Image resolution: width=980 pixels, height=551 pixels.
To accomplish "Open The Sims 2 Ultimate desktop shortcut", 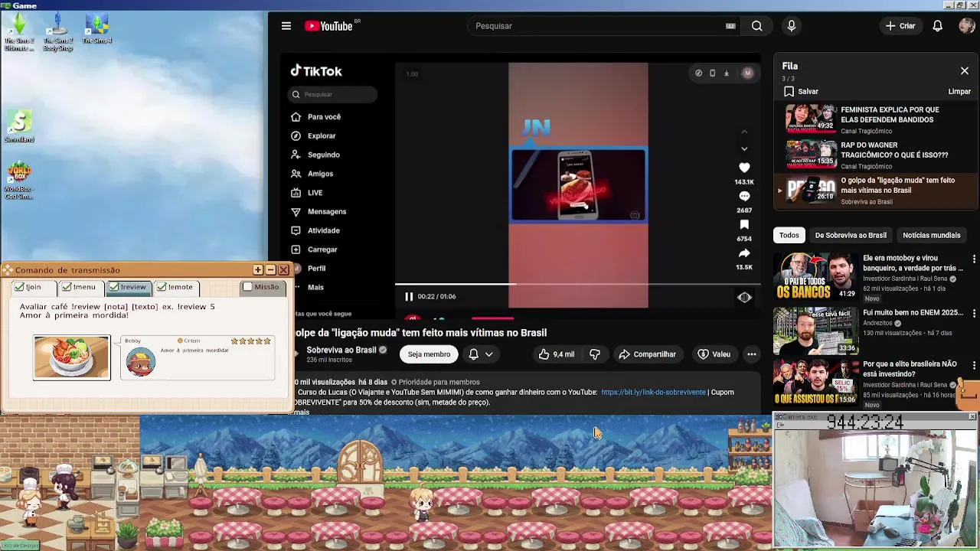I will (x=19, y=32).
